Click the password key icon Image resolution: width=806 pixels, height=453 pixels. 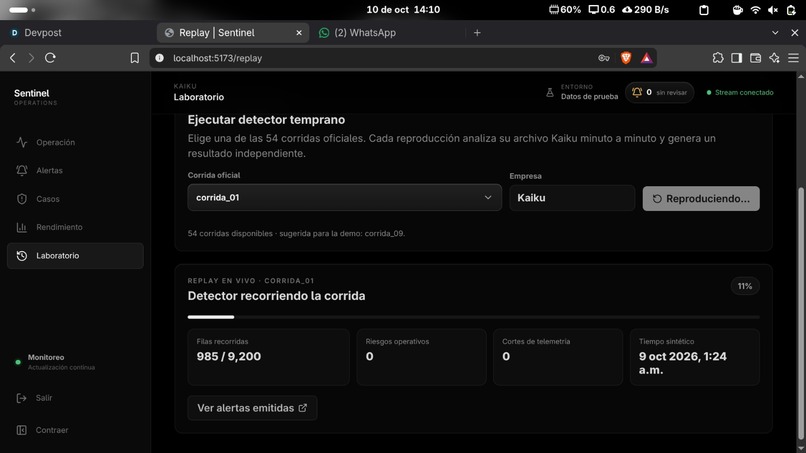(x=603, y=58)
